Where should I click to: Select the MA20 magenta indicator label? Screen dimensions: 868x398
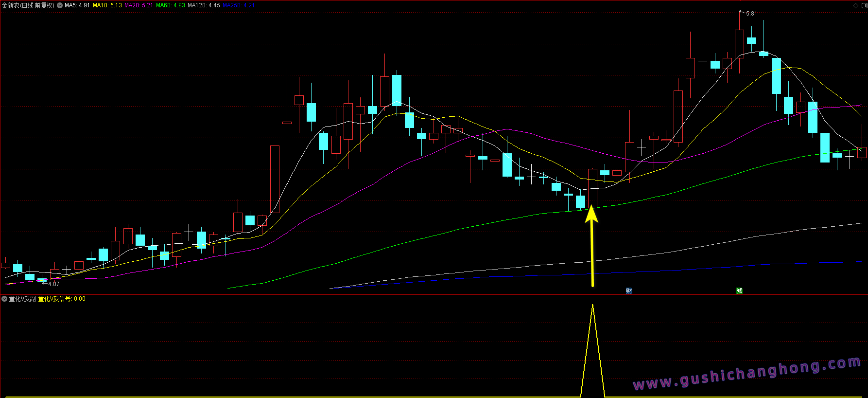coord(139,5)
